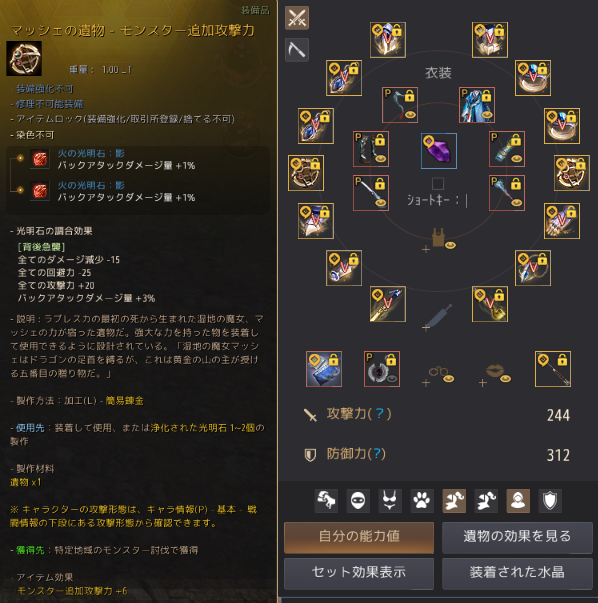Switch to the sickle life gear tab
The width and height of the screenshot is (598, 603).
pyautogui.click(x=297, y=50)
